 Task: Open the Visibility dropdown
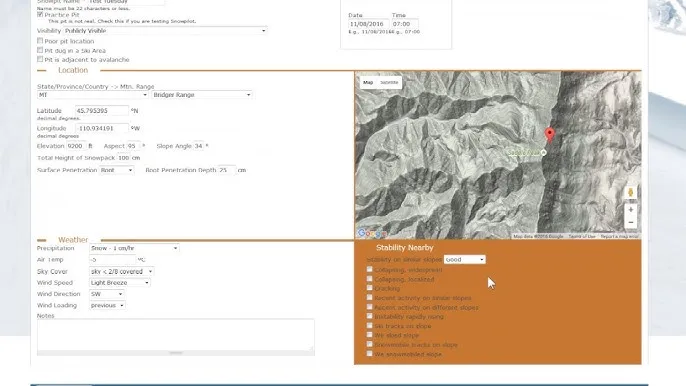165,31
